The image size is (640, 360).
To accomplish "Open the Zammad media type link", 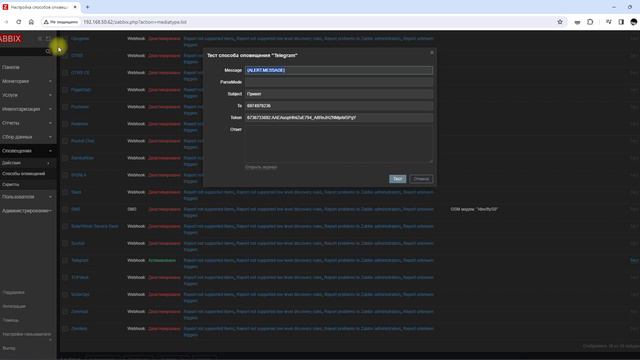I will click(80, 311).
